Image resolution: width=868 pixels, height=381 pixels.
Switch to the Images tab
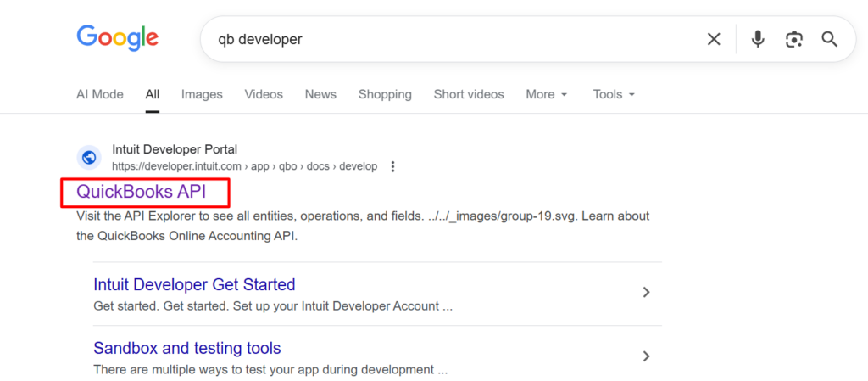point(202,94)
